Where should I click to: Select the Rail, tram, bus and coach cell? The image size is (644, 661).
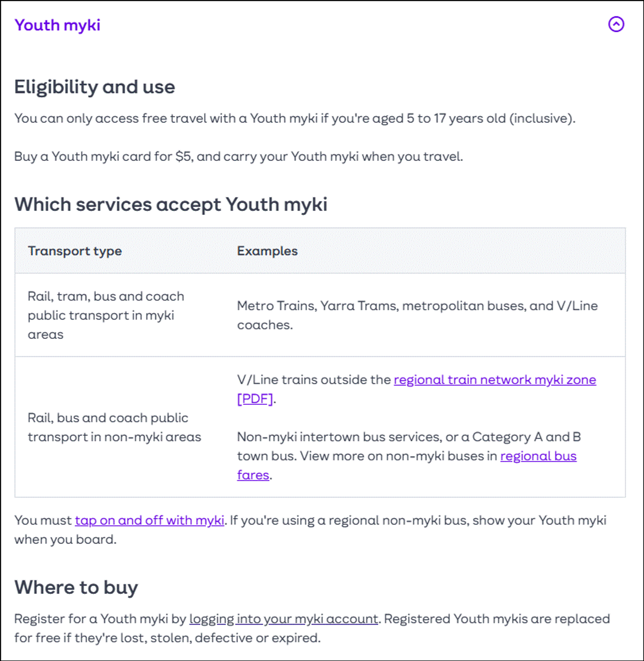[106, 315]
